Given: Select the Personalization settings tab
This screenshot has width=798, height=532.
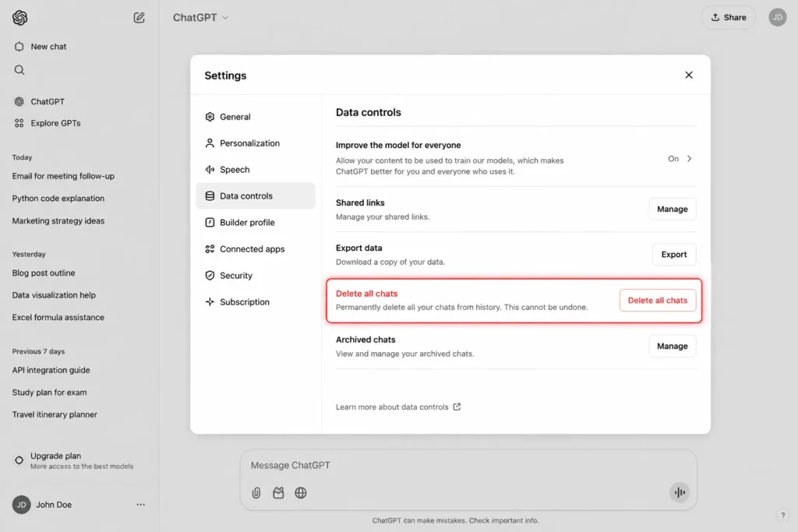Looking at the screenshot, I should coord(256,143).
